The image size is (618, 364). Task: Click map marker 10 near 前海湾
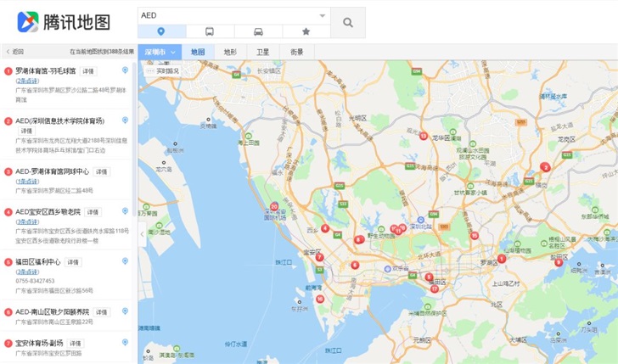tap(320, 299)
